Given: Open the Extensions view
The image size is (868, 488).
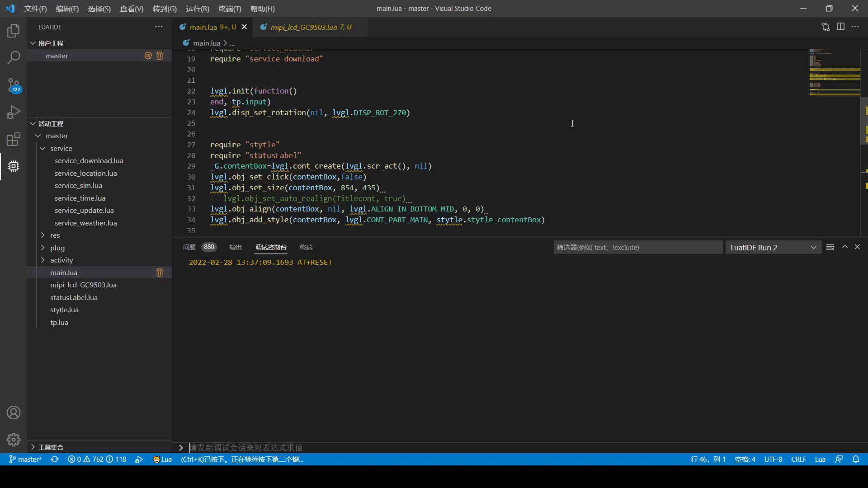Looking at the screenshot, I should [x=14, y=139].
